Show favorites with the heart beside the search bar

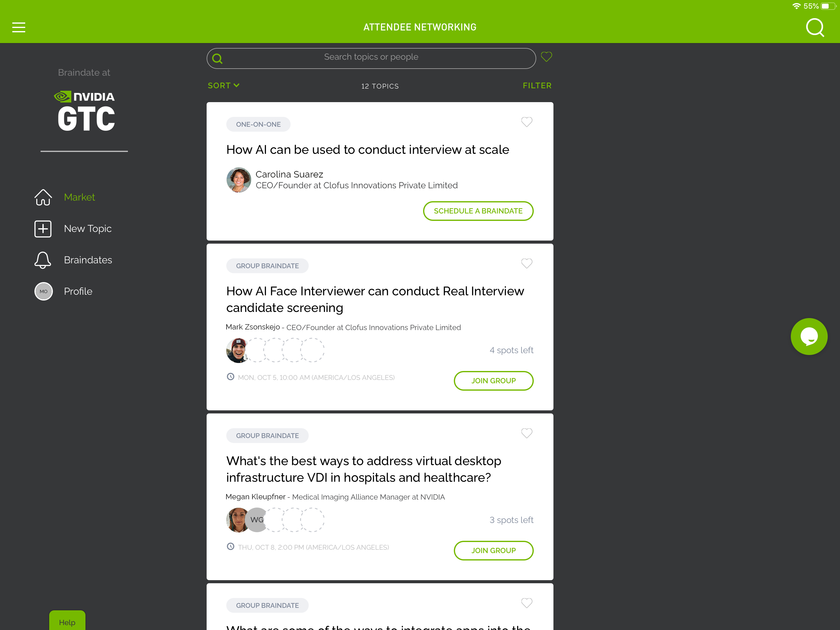546,57
